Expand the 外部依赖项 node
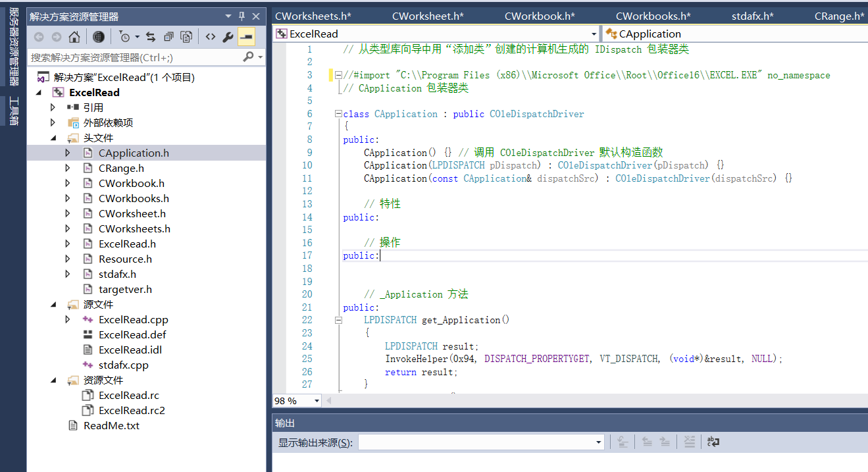Screen dimensions: 868x472 tap(53, 122)
